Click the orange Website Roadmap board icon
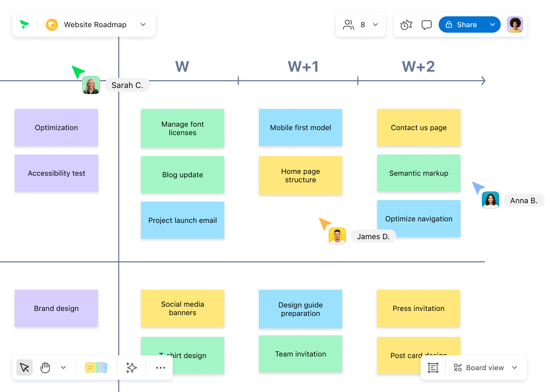Image resolution: width=550 pixels, height=392 pixels. click(52, 25)
